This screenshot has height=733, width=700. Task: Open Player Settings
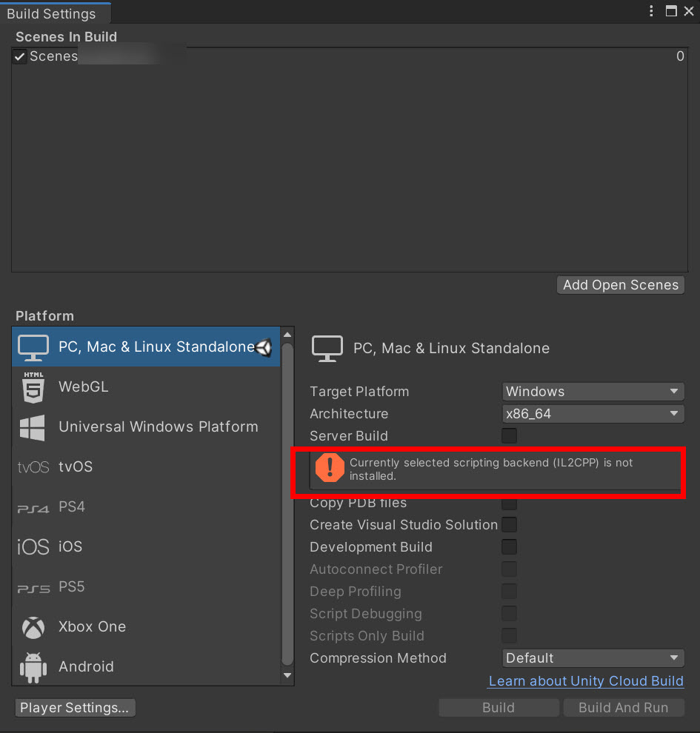(x=75, y=708)
